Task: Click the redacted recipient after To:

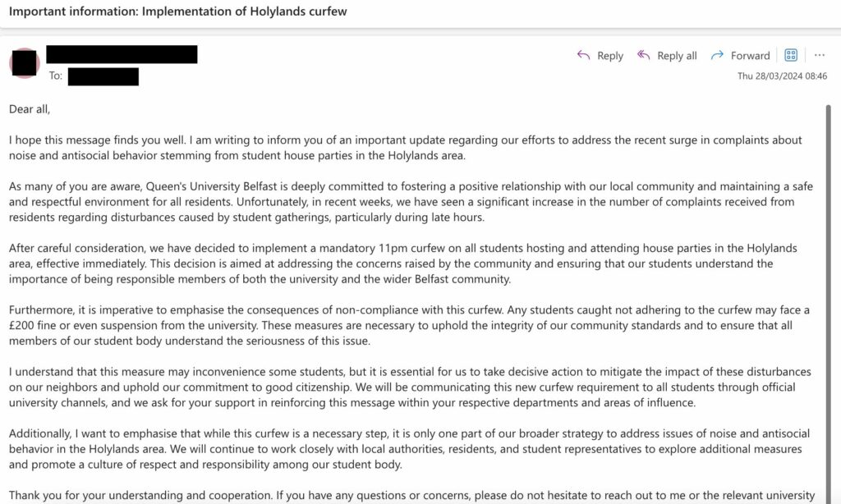Action: coord(103,76)
